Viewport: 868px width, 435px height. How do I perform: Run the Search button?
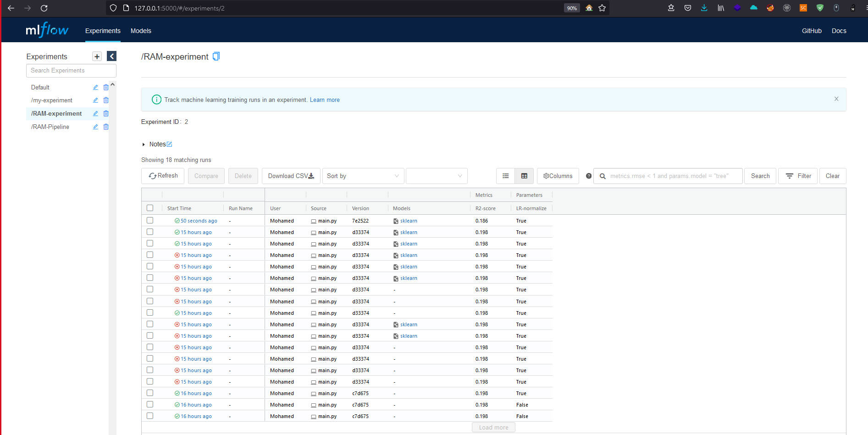point(760,176)
